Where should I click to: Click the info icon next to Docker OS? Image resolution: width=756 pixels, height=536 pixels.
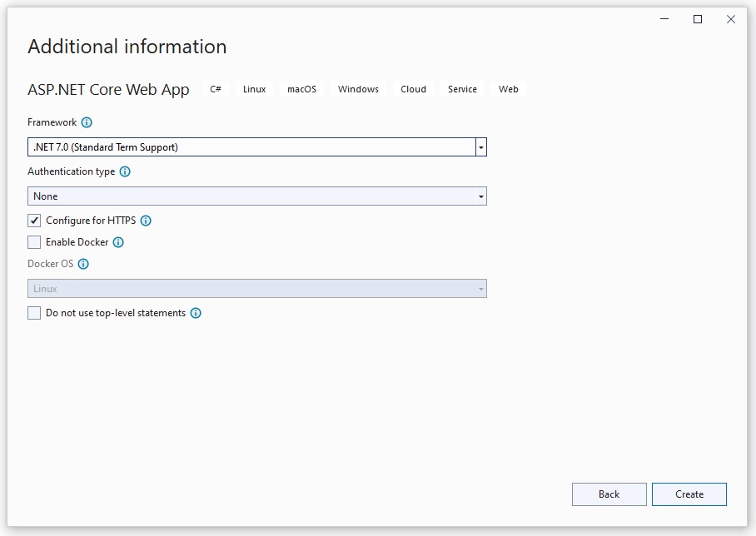click(x=83, y=264)
